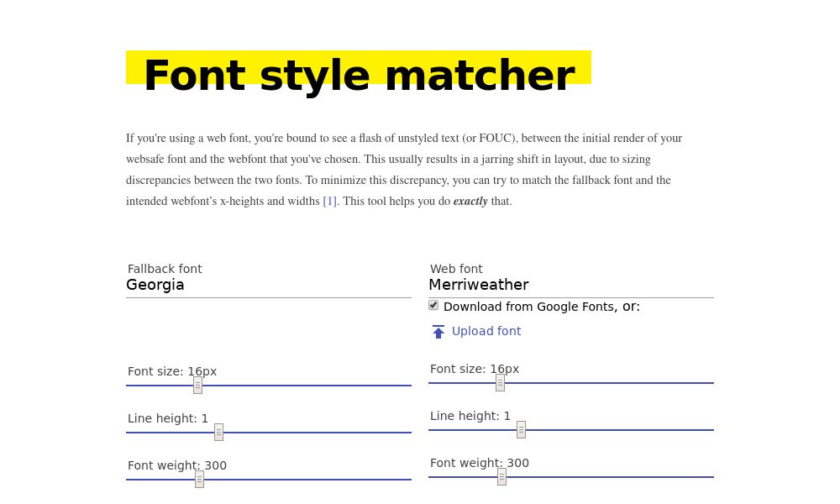Click the "or:" text after Google Fonts option

631,306
